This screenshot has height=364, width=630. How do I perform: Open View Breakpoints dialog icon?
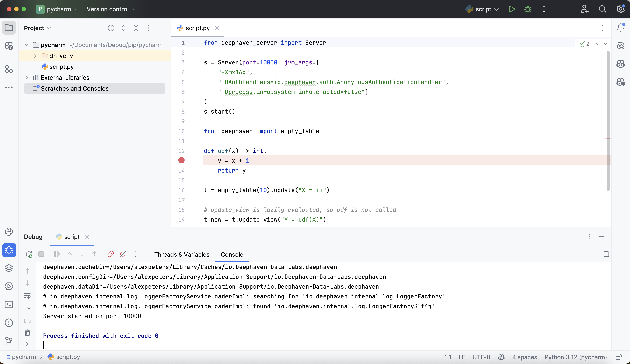tap(110, 254)
